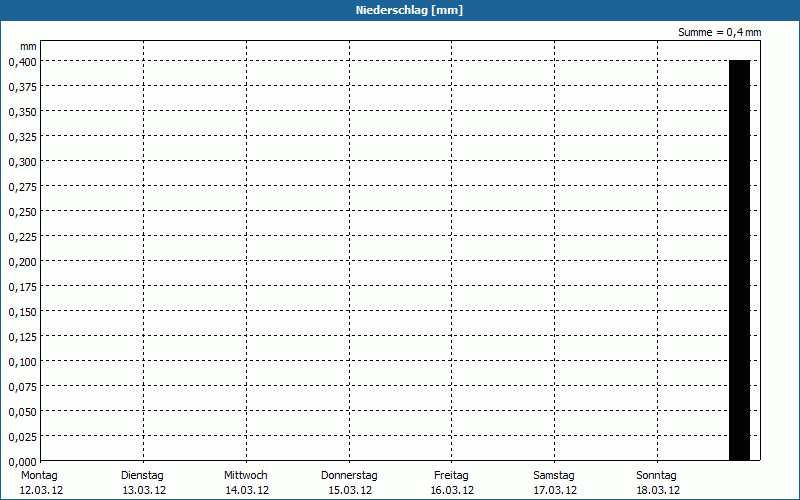Select the Summe = 0,4 mm label
Viewport: 800px width, 500px height.
[719, 32]
